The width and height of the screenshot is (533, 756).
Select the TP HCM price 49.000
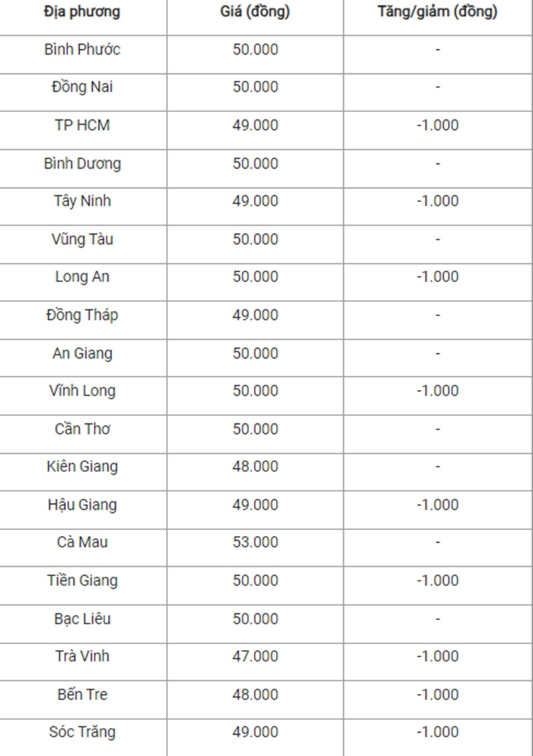pos(255,125)
